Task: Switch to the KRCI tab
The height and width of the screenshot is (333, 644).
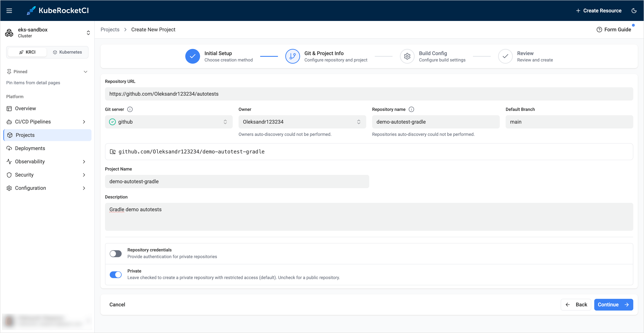Action: [x=27, y=52]
